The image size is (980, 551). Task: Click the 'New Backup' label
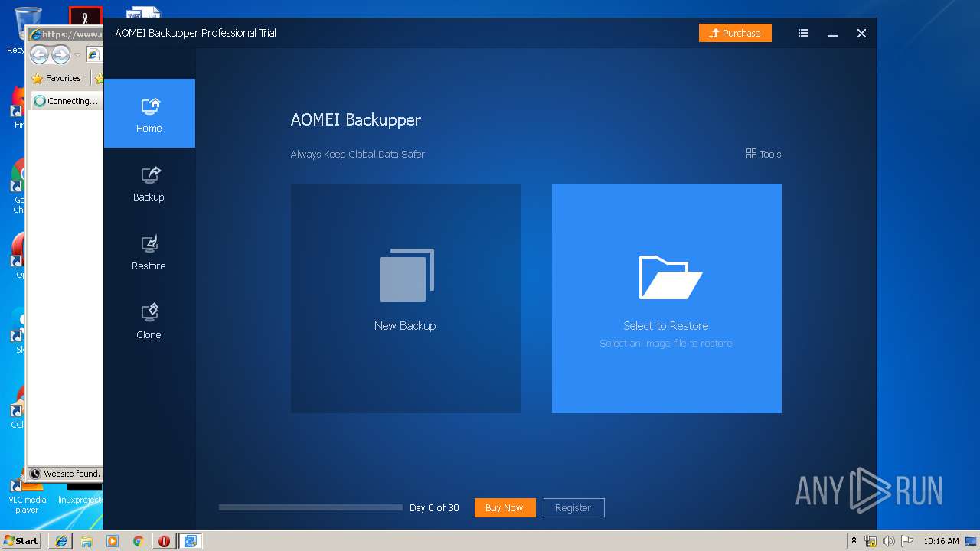pos(405,325)
